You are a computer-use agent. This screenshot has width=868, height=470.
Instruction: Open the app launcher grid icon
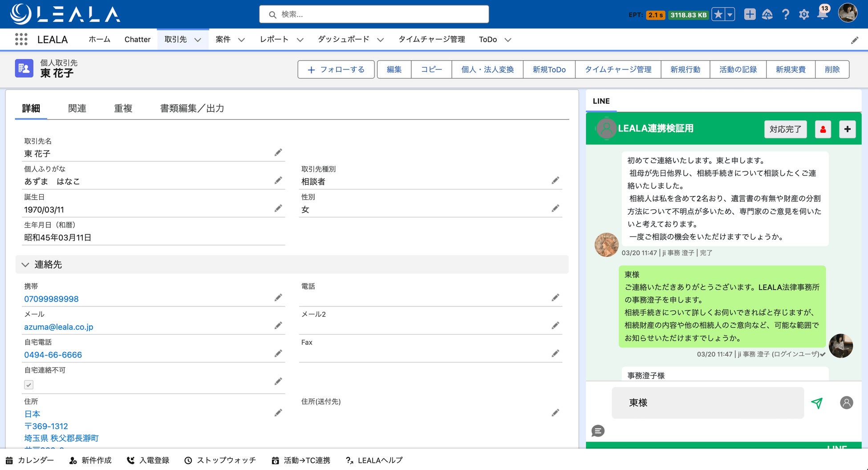tap(21, 39)
